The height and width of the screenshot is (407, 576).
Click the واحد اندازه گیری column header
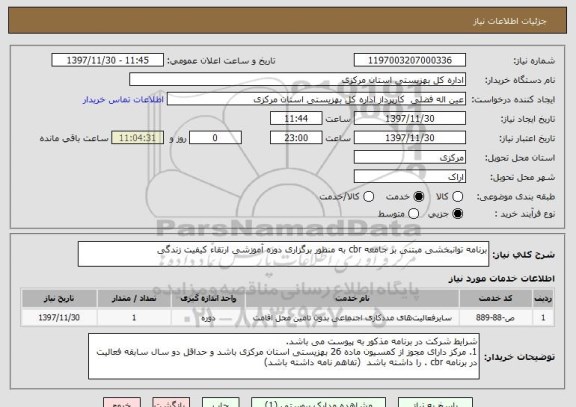point(208,299)
